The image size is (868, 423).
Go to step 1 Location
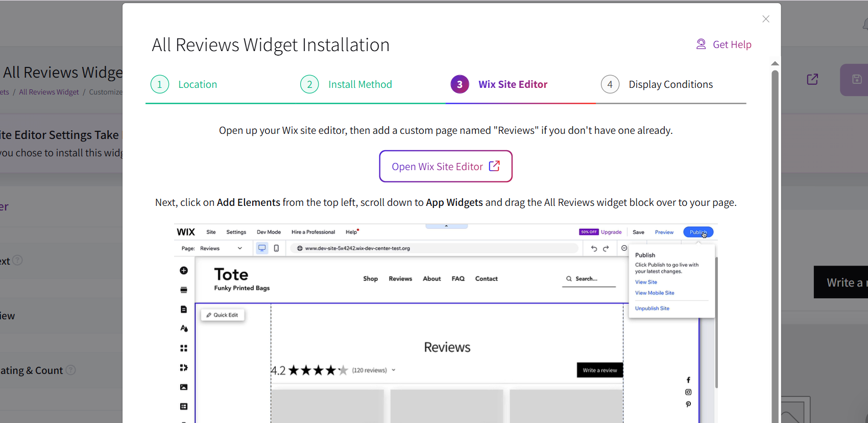click(184, 84)
